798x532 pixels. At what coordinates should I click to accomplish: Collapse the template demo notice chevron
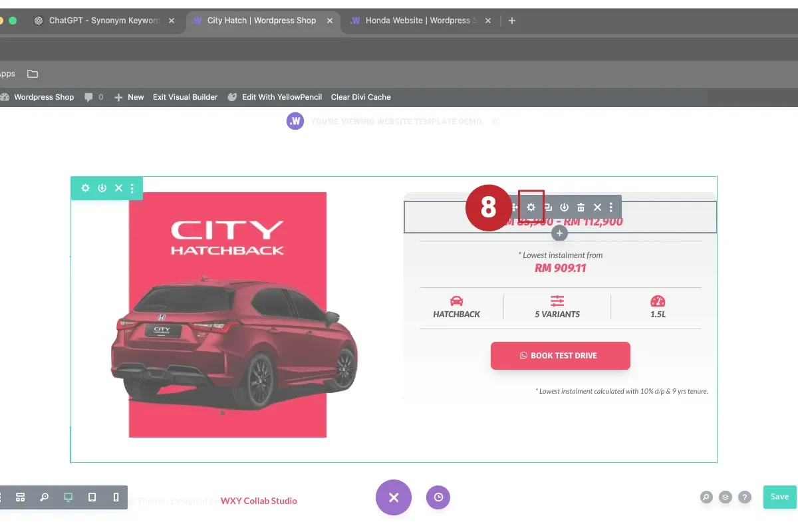[495, 121]
